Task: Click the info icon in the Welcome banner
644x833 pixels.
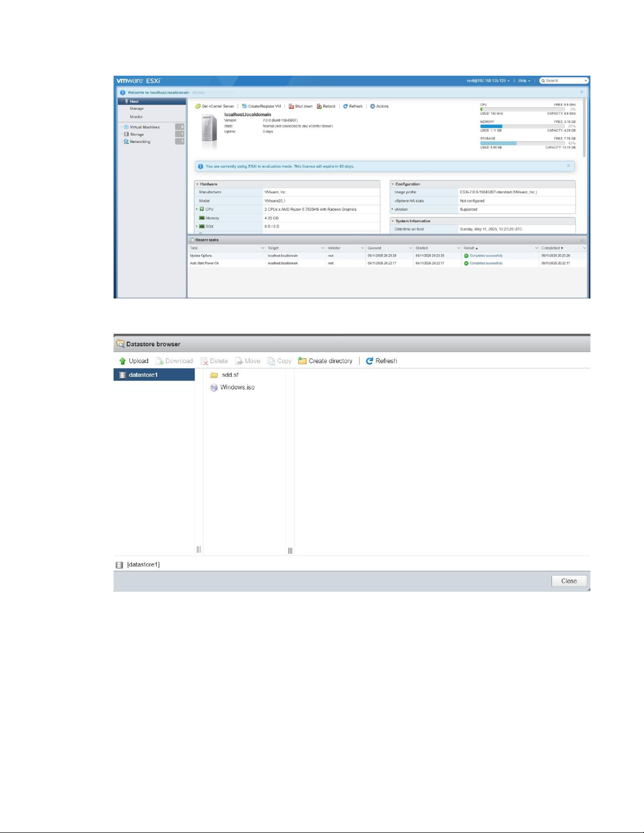Action: tap(122, 92)
